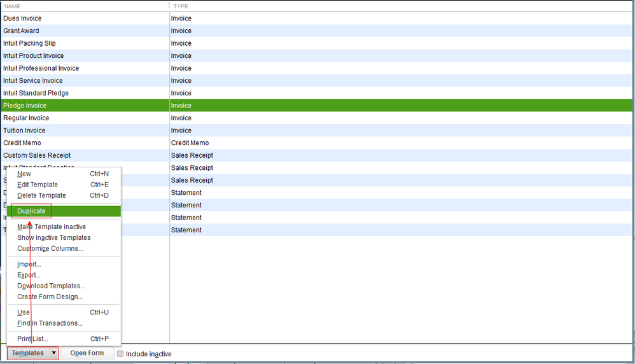Select Intuit Standard Pledge template
This screenshot has height=364, width=635.
36,93
